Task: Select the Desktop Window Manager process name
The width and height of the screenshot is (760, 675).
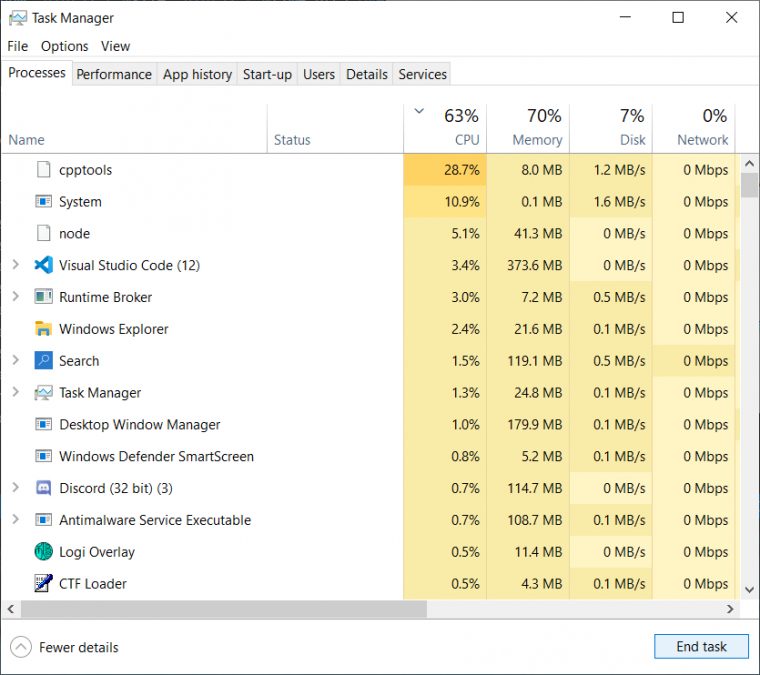Action: click(x=140, y=425)
